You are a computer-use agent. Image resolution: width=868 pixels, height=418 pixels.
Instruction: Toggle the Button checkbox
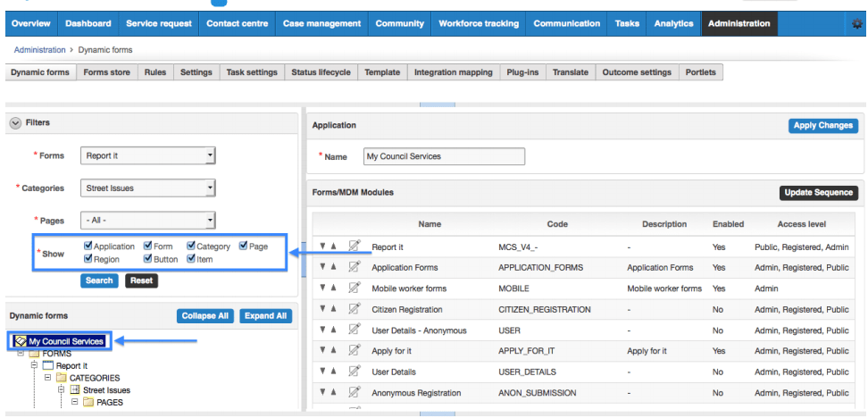tap(148, 258)
